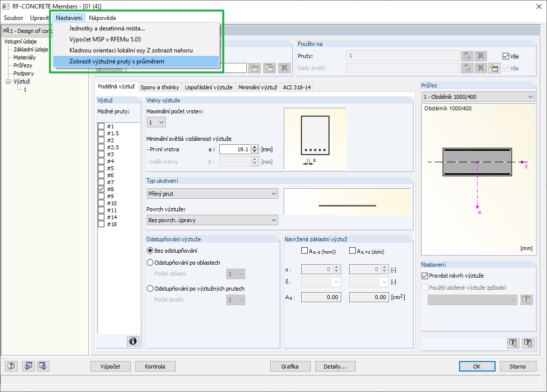Select Materiály in the navigator tree
Image resolution: width=547 pixels, height=392 pixels.
(x=24, y=57)
